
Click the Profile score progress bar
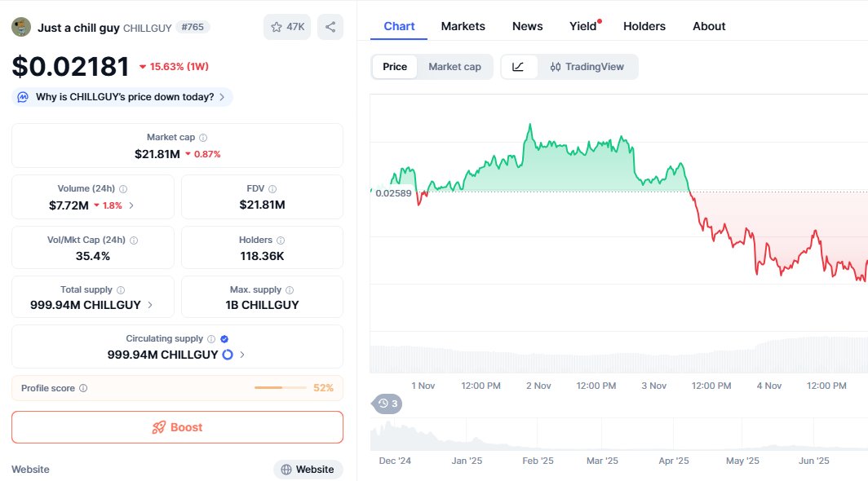pos(280,388)
